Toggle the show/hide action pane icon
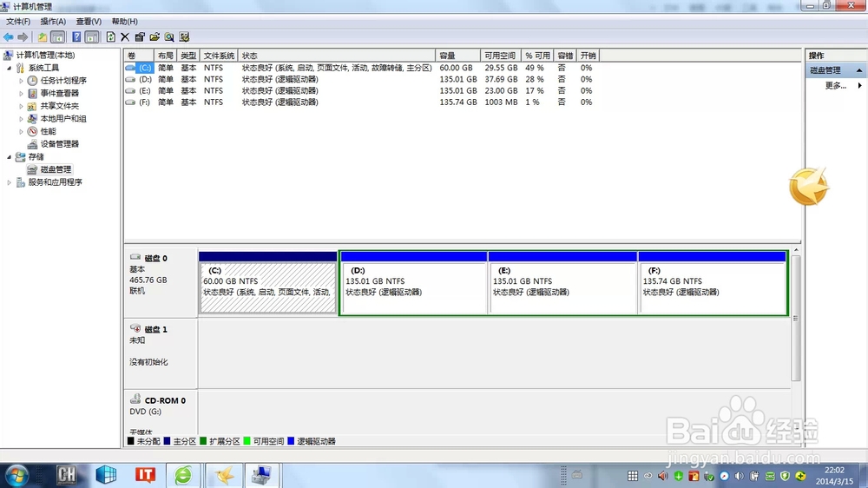The height and width of the screenshot is (488, 868). click(92, 37)
